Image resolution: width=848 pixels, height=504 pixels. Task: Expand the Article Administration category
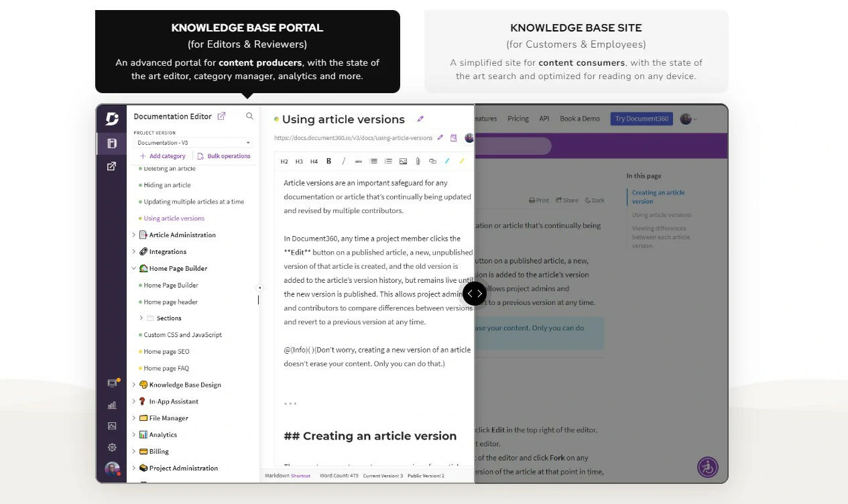pyautogui.click(x=133, y=235)
